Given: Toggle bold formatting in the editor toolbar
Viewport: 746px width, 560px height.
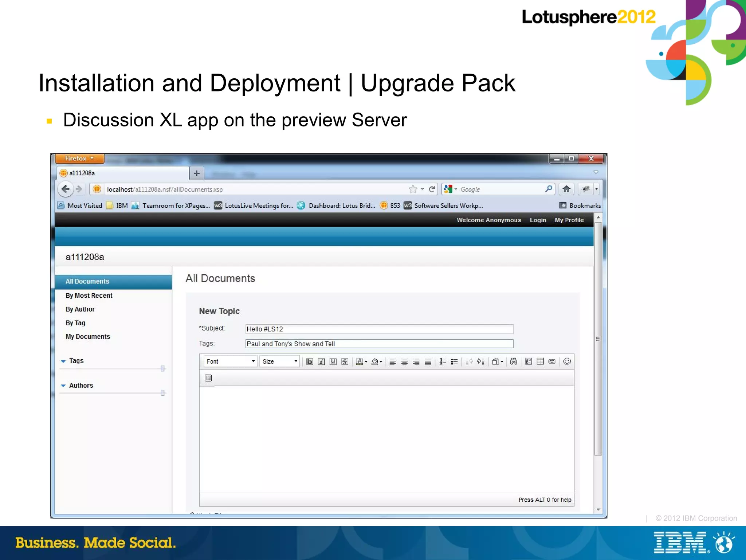Looking at the screenshot, I should click(x=310, y=361).
